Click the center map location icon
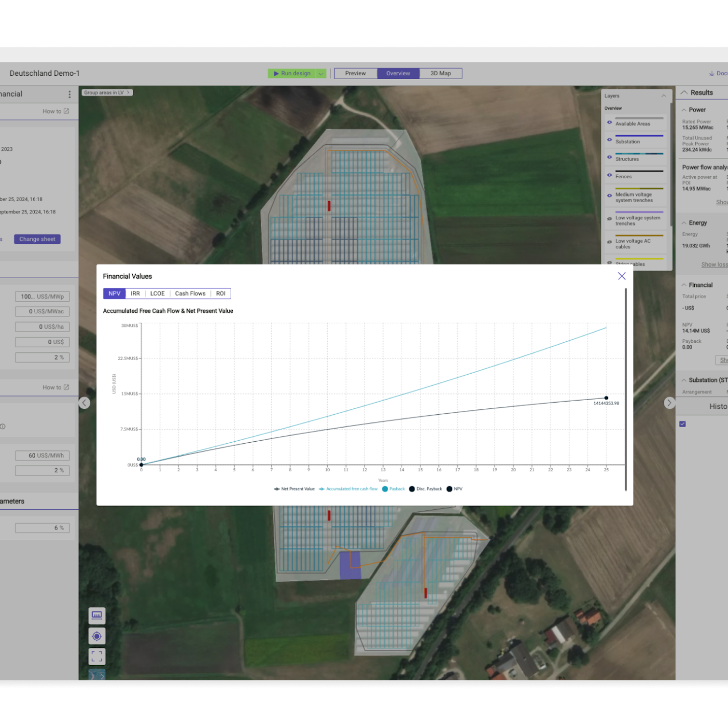 pyautogui.click(x=97, y=636)
